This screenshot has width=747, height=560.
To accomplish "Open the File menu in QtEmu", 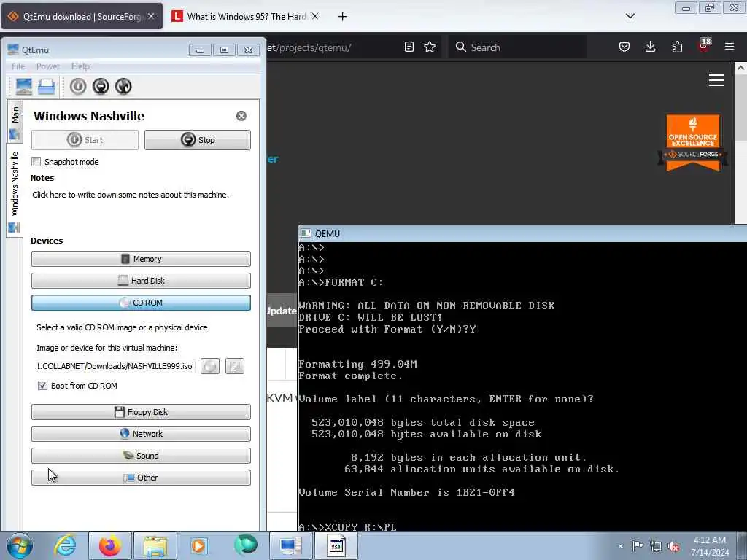I will [x=18, y=66].
